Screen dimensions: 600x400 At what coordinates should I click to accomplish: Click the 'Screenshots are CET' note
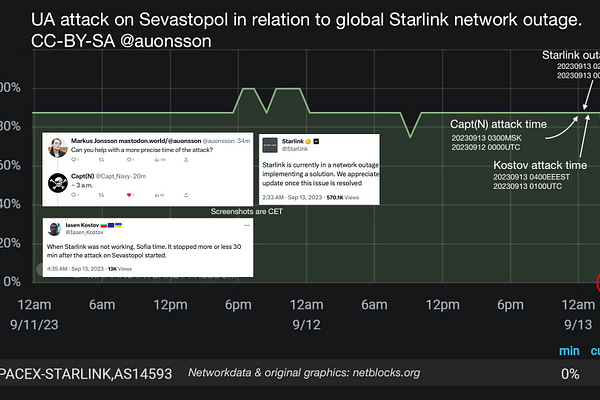coord(246,211)
